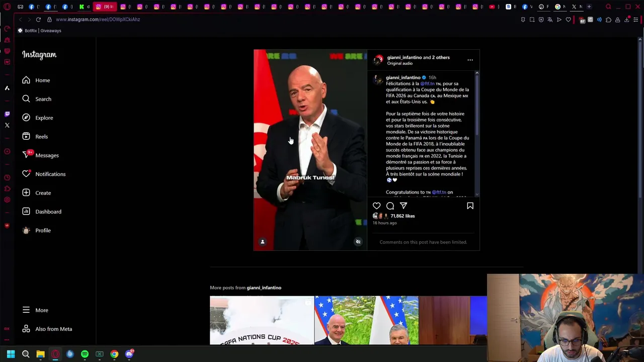Reload the page in browser toolbar
Image resolution: width=644 pixels, height=362 pixels.
[38, 20]
